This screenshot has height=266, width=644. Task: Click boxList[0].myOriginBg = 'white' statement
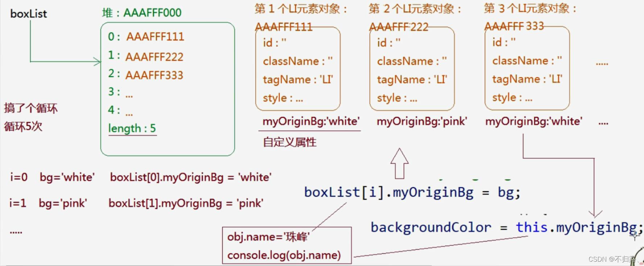[191, 177]
